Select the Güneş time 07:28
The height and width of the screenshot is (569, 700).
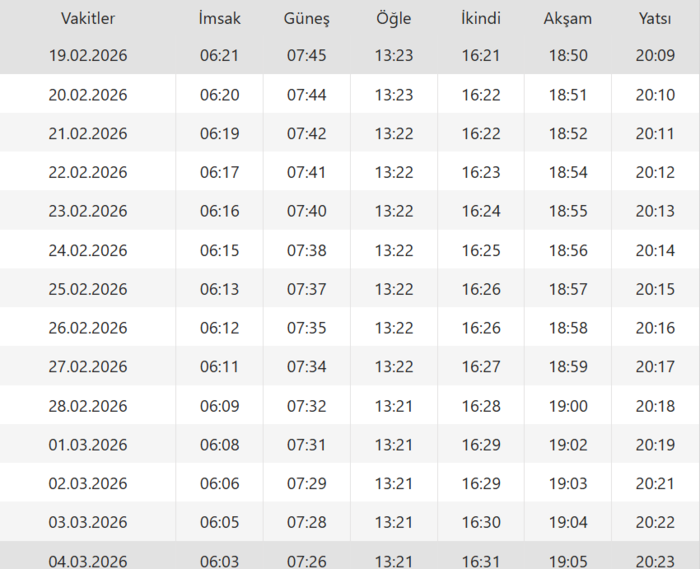(307, 522)
